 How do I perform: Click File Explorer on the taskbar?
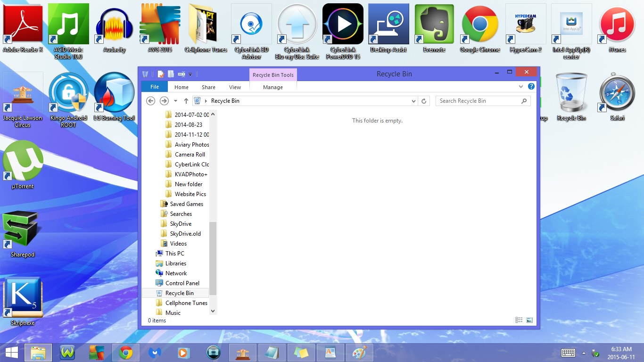point(38,353)
